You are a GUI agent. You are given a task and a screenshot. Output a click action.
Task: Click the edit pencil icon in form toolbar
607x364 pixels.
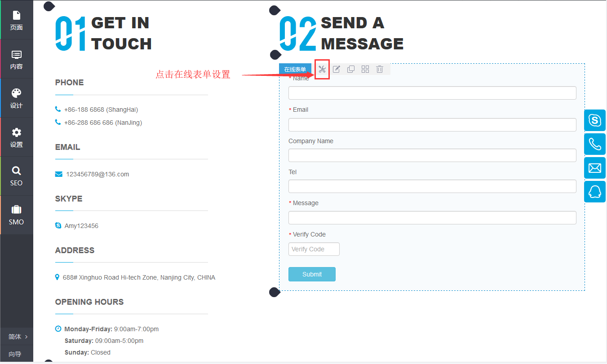[x=337, y=69]
